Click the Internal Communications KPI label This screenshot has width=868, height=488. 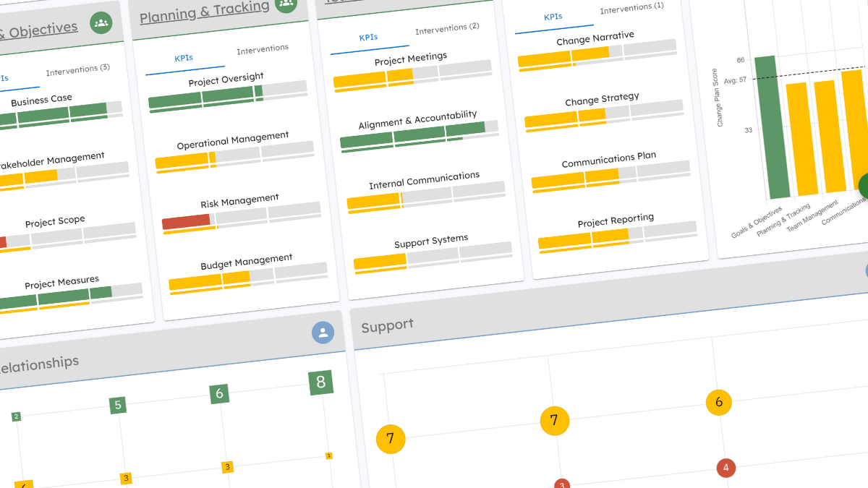pyautogui.click(x=424, y=181)
